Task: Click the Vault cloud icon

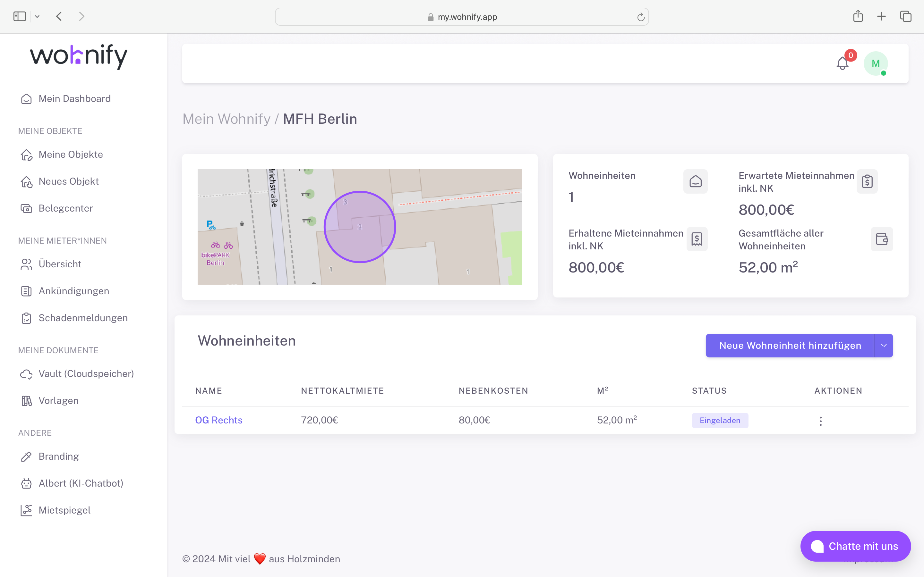Action: (x=26, y=374)
